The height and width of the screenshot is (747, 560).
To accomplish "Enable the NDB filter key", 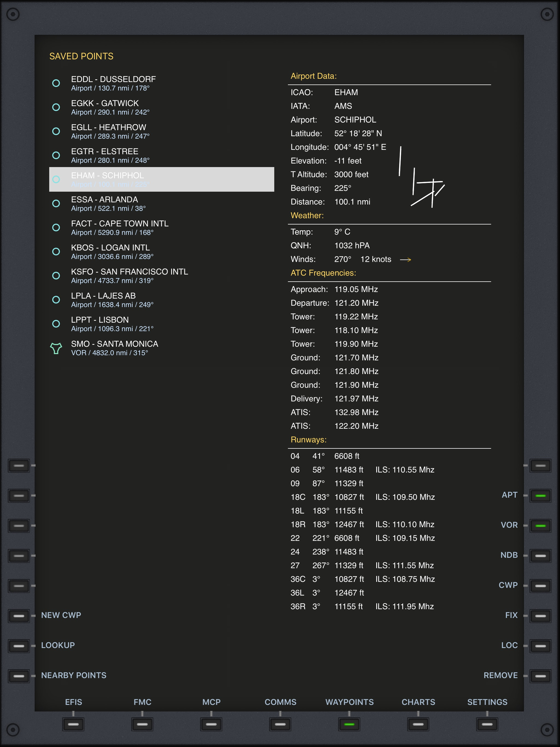I will [x=540, y=556].
